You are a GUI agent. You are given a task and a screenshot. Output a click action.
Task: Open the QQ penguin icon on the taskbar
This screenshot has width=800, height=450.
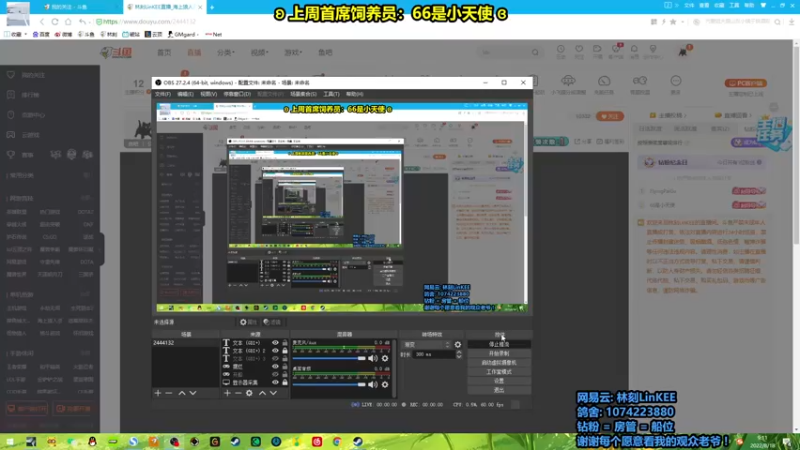click(92, 441)
